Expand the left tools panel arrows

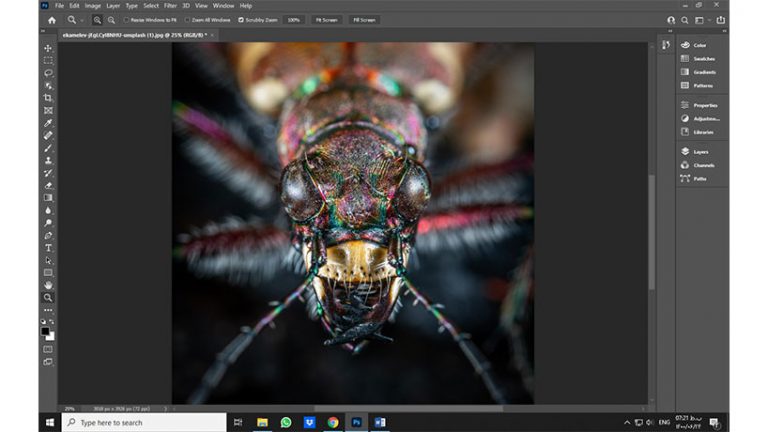(43, 31)
